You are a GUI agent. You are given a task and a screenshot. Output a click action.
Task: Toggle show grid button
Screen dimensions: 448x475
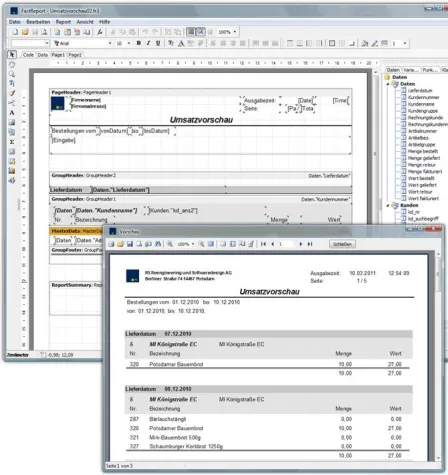pyautogui.click(x=191, y=32)
